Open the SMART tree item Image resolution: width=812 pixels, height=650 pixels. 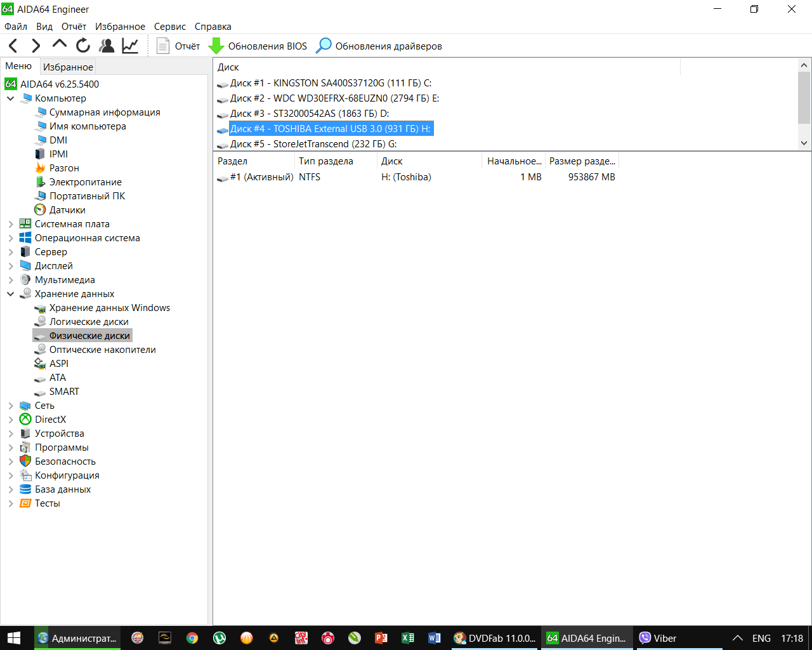[x=64, y=392]
